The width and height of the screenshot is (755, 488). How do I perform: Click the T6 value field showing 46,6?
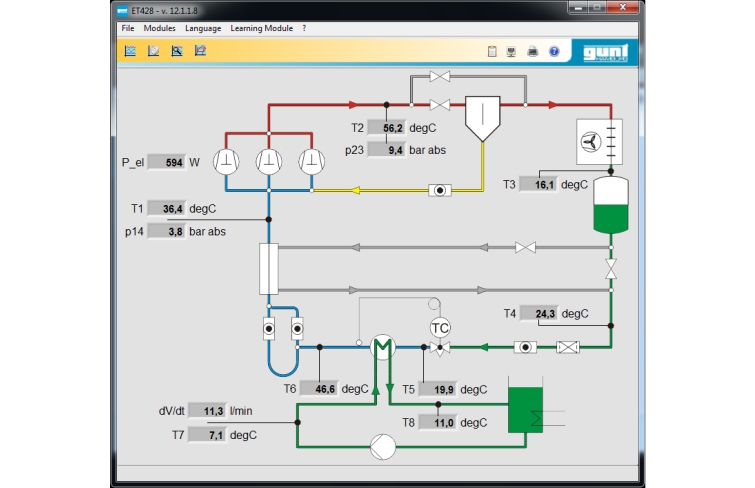[x=319, y=388]
